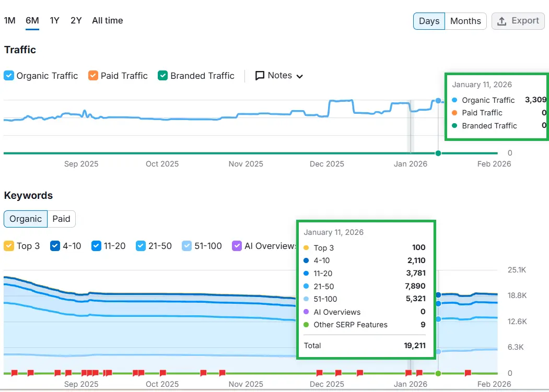
Task: Toggle the Top 3 keywords checkbox
Action: (9, 246)
